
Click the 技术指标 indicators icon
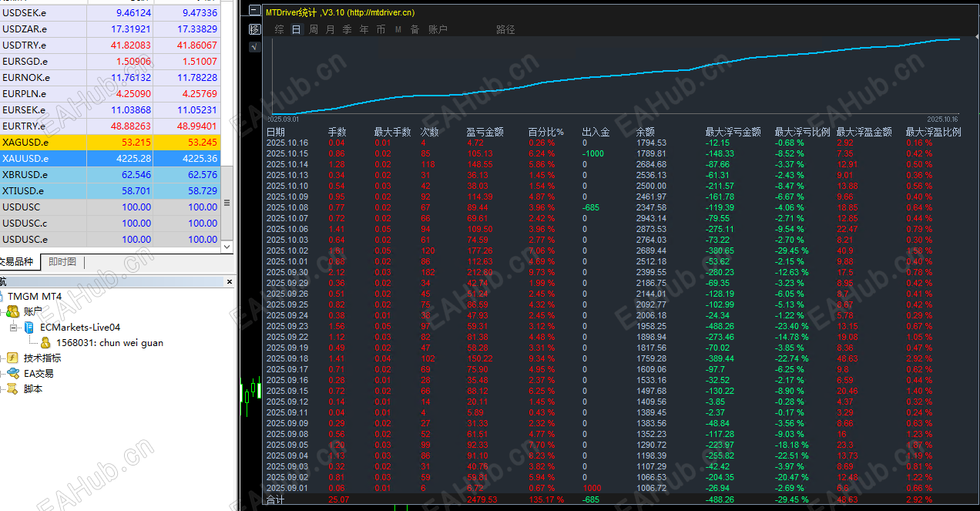tap(13, 358)
